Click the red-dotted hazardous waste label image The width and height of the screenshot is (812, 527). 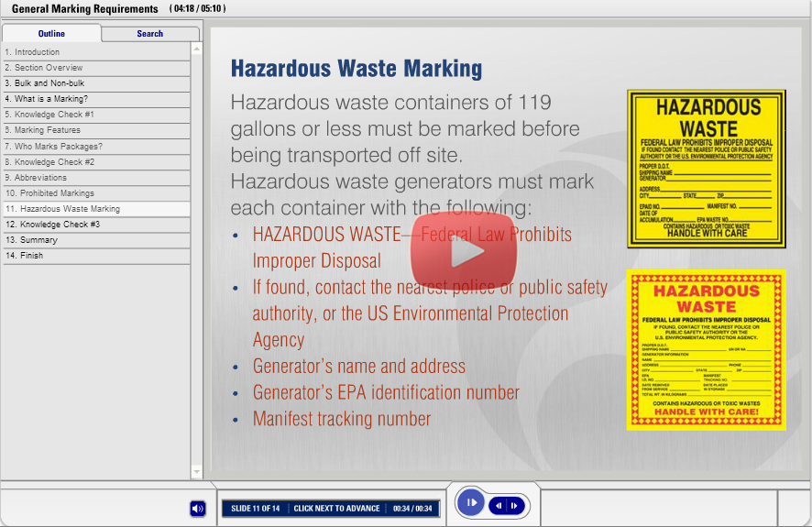707,350
